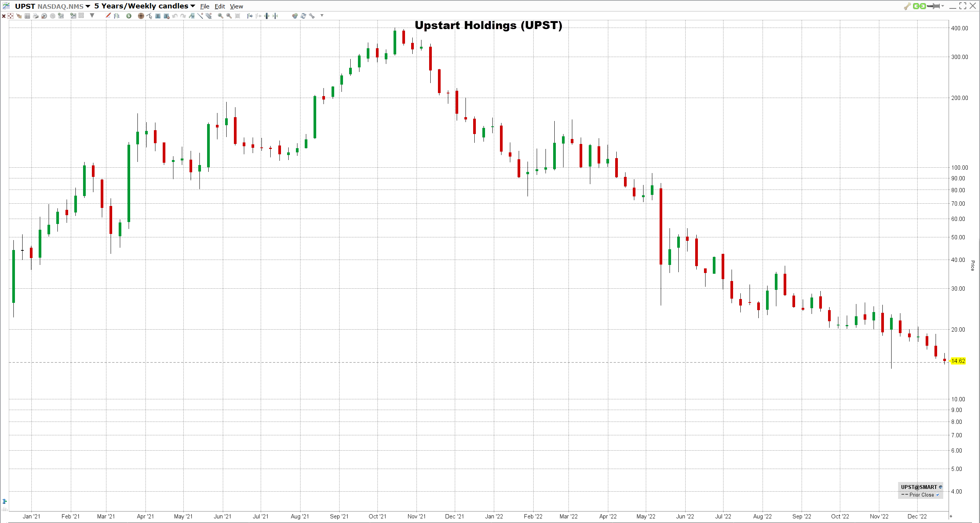Image resolution: width=980 pixels, height=523 pixels.
Task: Click the Upstart Holdings (UPST) chart title
Action: [x=488, y=25]
